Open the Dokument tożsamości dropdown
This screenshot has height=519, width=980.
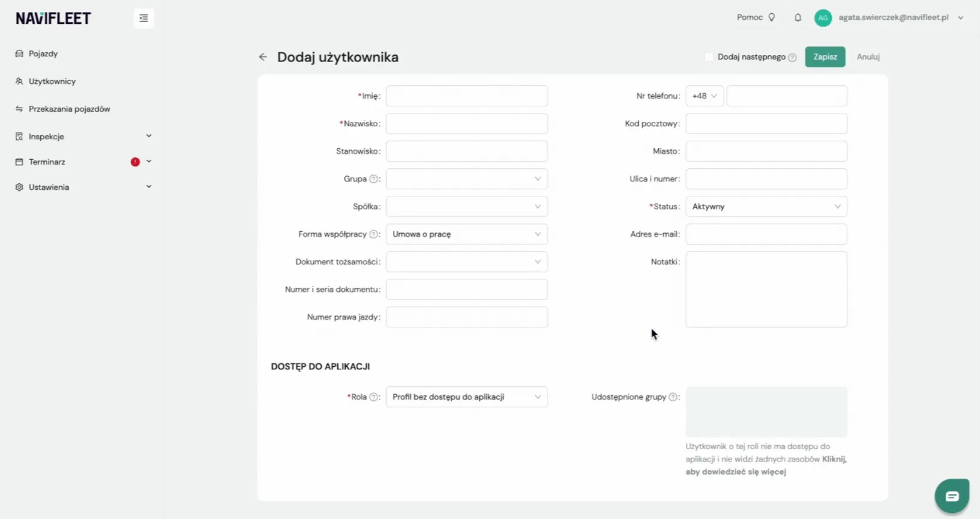(467, 262)
